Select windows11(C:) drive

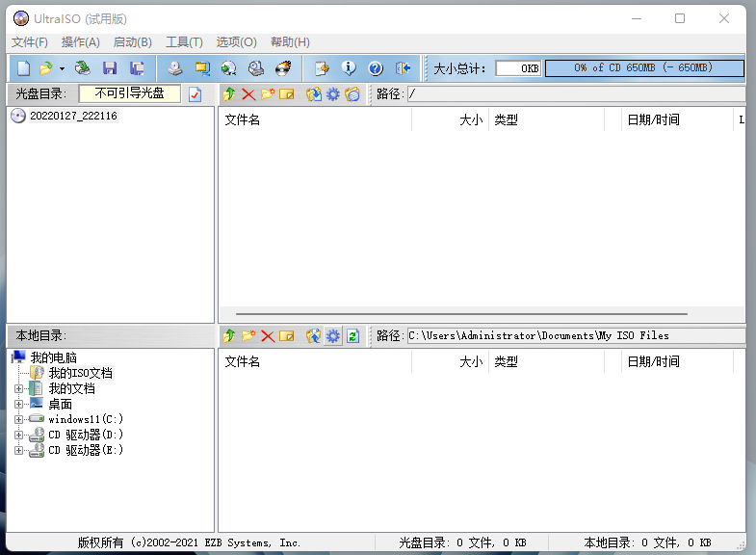[86, 419]
